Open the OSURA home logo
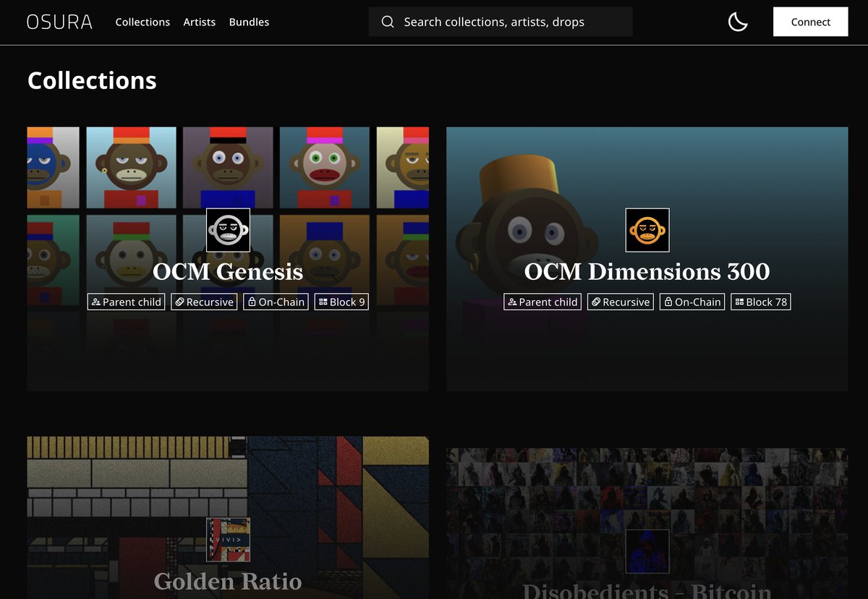The width and height of the screenshot is (868, 599). click(59, 22)
